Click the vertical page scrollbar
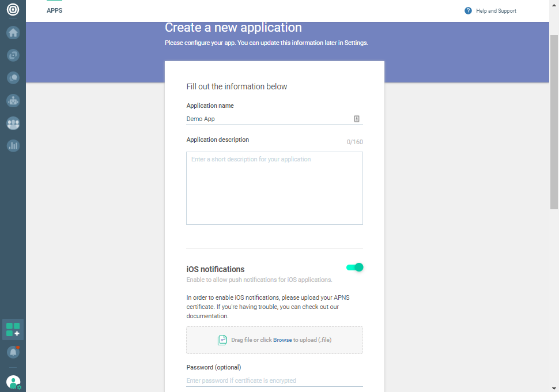This screenshot has width=559, height=392. (x=554, y=115)
